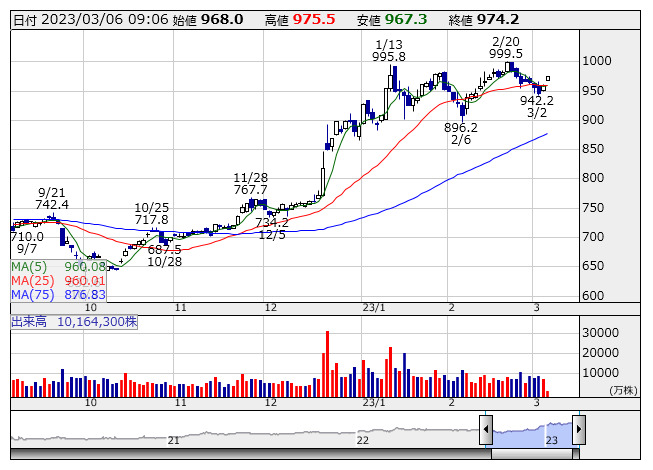Click year 22 marker in overview navigator

point(363,440)
